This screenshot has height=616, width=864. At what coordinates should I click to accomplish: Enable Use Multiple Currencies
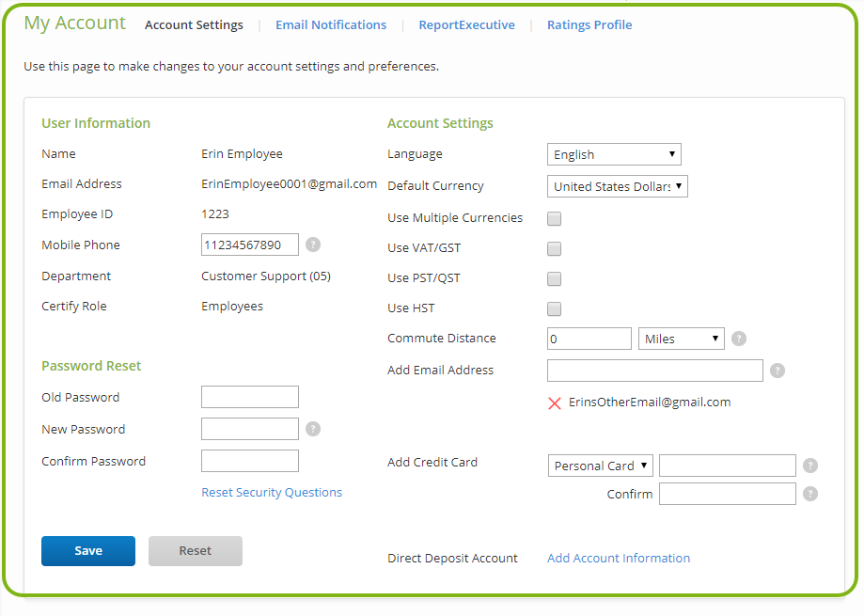tap(554, 218)
